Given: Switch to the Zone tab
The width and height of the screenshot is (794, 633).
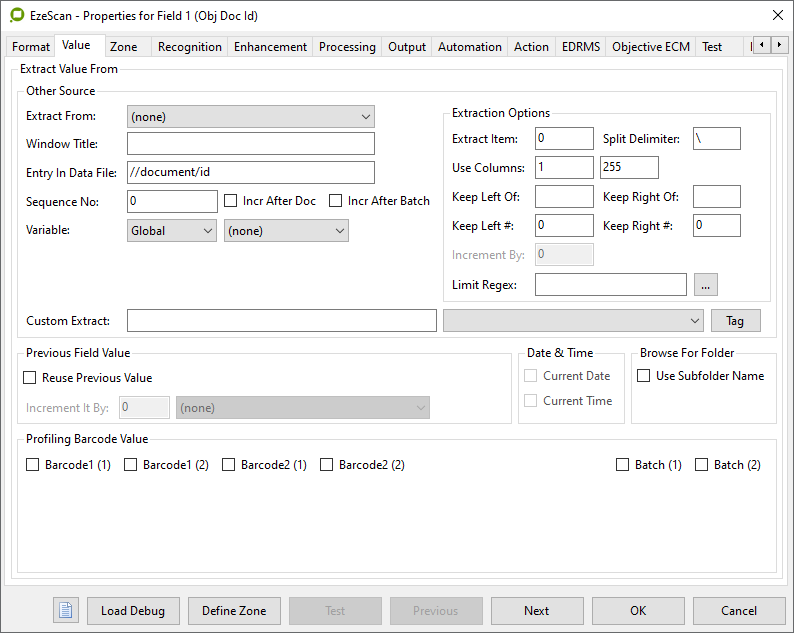Looking at the screenshot, I should (124, 47).
